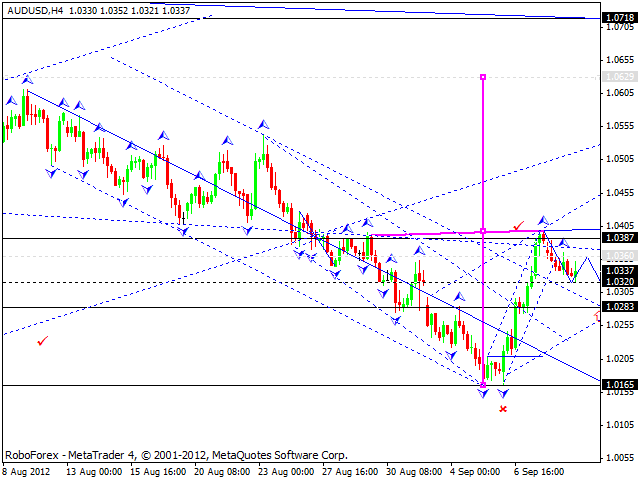Select the magenta handle at the 1.0165 low
Screen dimensions: 640x480
483,385
